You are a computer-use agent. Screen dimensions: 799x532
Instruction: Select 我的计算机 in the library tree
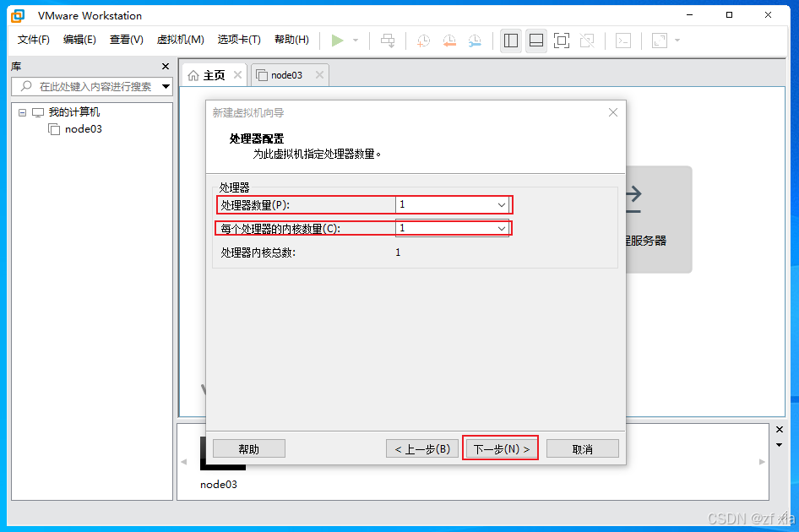pos(73,112)
